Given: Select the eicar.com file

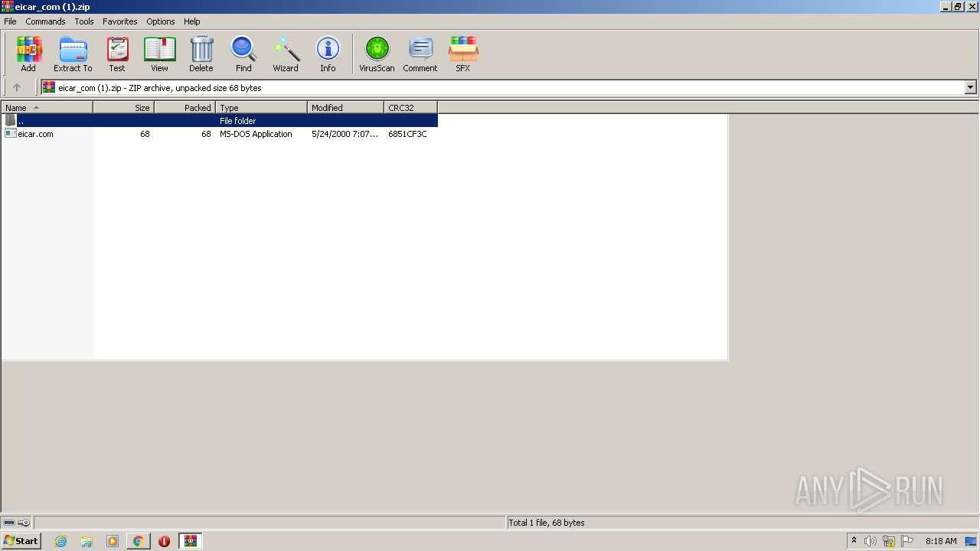Looking at the screenshot, I should tap(35, 134).
